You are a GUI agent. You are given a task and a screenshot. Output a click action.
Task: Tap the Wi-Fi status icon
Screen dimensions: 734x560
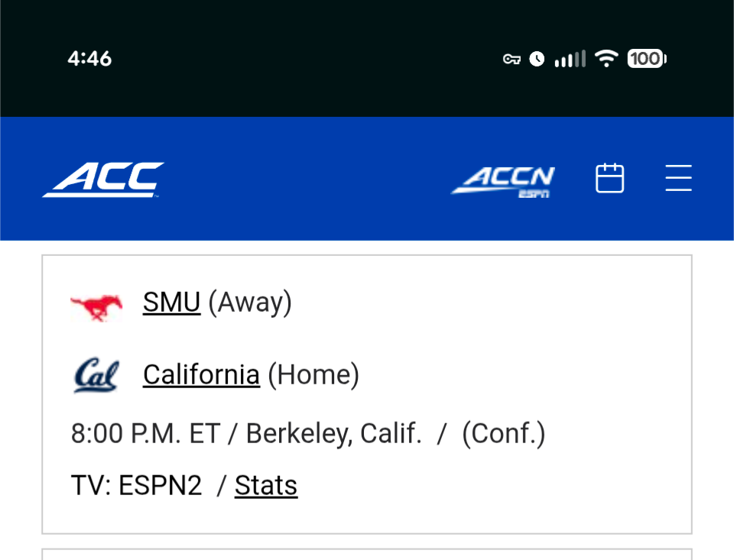click(606, 59)
